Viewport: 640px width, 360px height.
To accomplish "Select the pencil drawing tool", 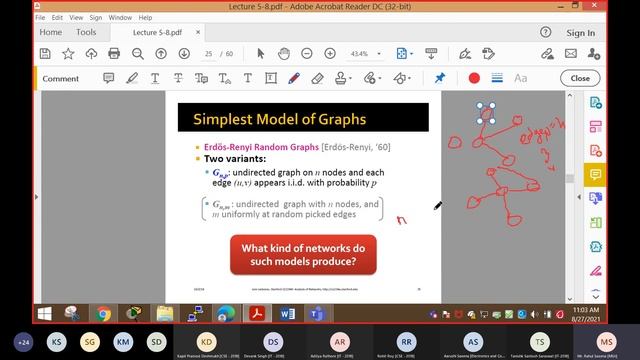I will (x=294, y=78).
